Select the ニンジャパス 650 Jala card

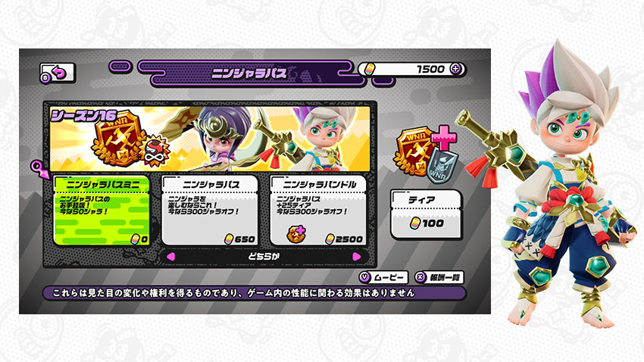[x=210, y=211]
